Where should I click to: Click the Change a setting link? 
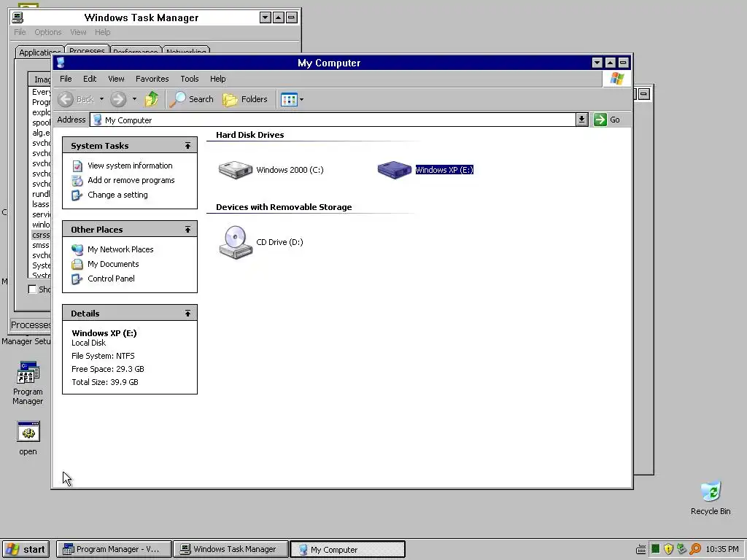pos(117,195)
